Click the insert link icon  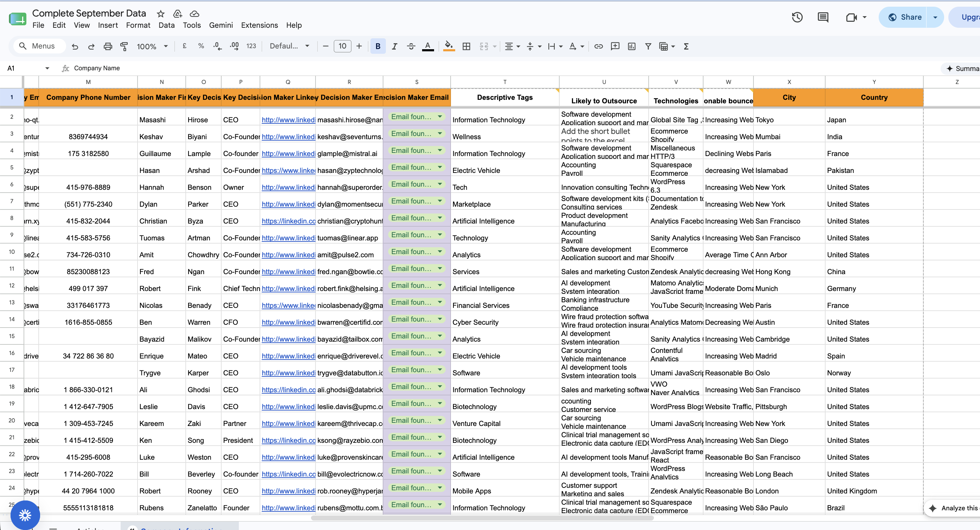pos(598,46)
